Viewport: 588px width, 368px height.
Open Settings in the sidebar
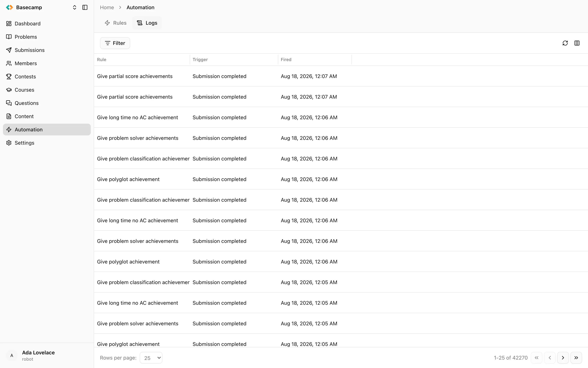coord(47,143)
